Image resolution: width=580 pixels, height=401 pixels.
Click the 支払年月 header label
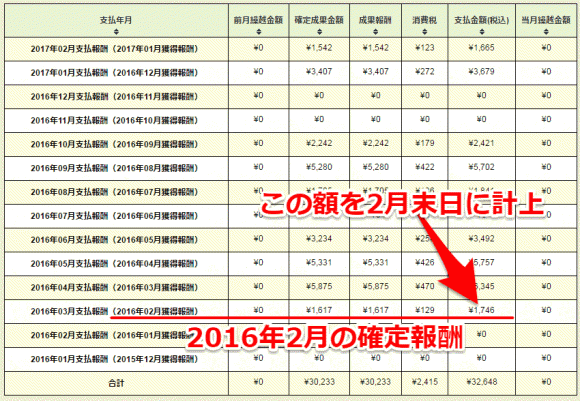click(116, 20)
